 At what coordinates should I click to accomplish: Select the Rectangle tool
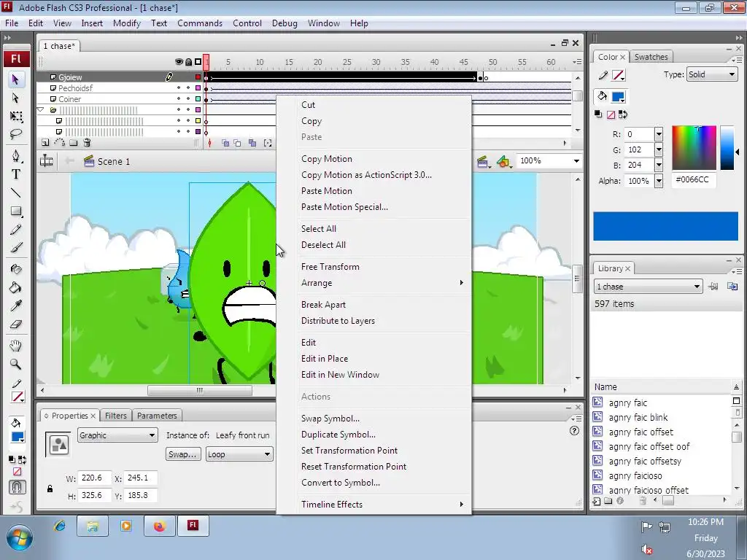[16, 211]
